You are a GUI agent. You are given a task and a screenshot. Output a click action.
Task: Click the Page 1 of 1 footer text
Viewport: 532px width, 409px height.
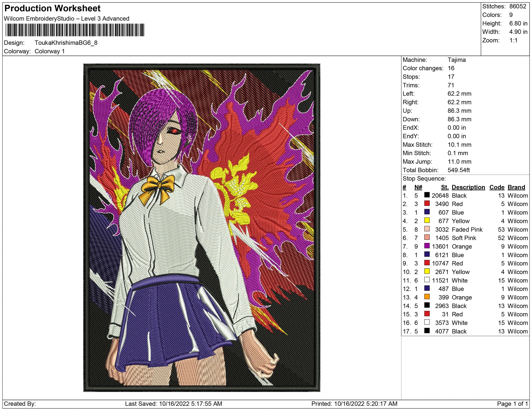[512, 404]
